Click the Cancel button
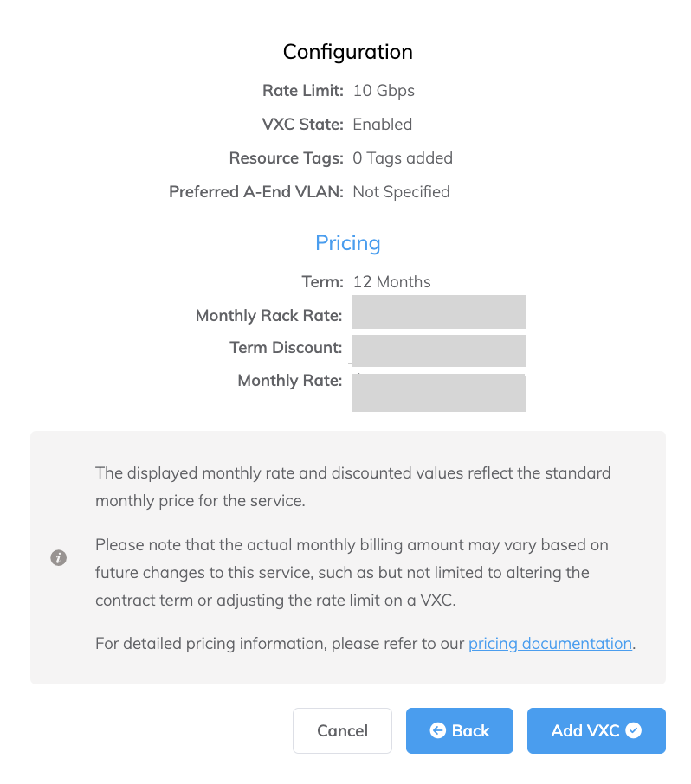 point(342,730)
